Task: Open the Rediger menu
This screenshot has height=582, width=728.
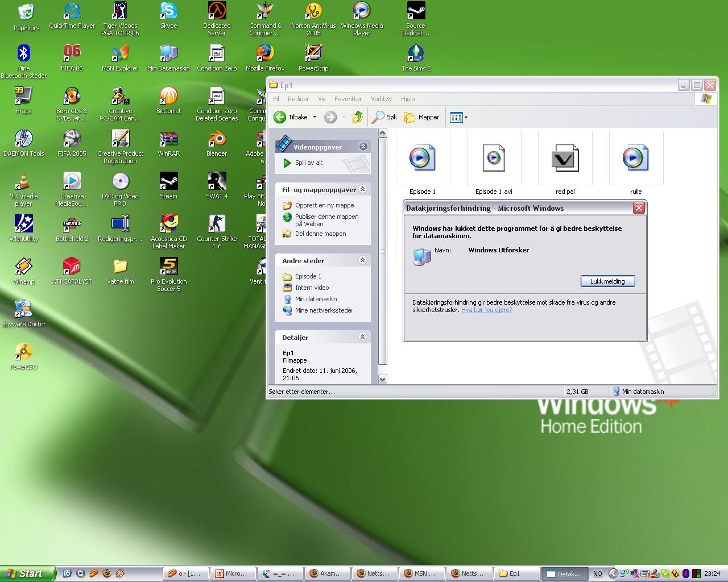Action: pos(298,99)
